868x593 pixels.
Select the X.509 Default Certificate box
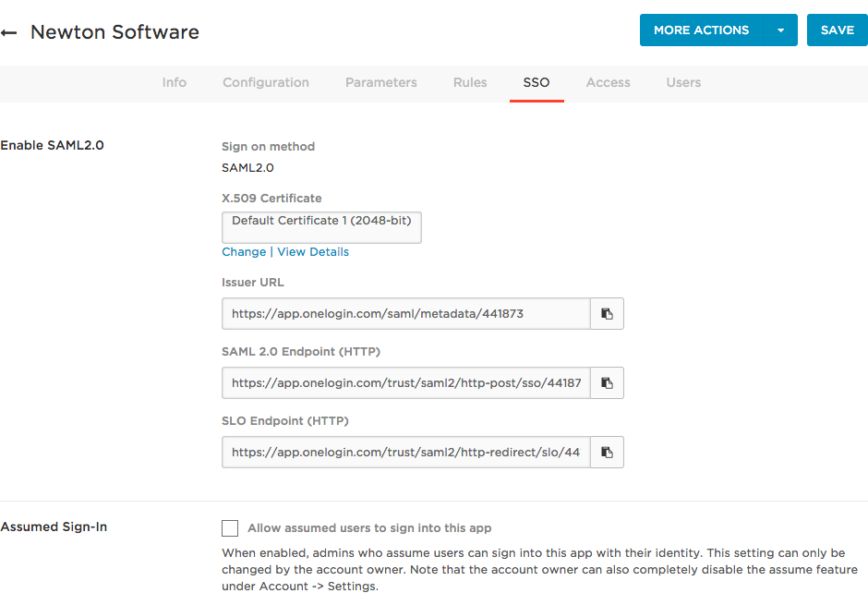coord(321,227)
